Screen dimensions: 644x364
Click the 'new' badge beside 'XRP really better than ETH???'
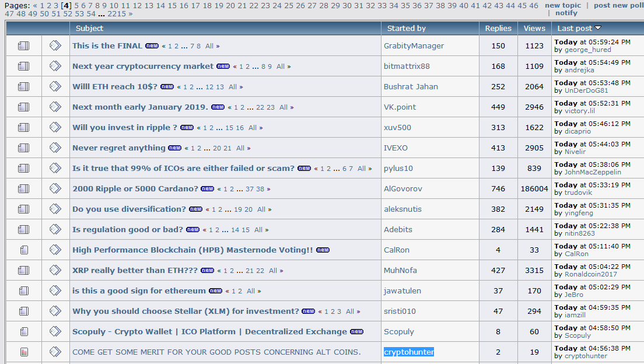click(x=208, y=270)
